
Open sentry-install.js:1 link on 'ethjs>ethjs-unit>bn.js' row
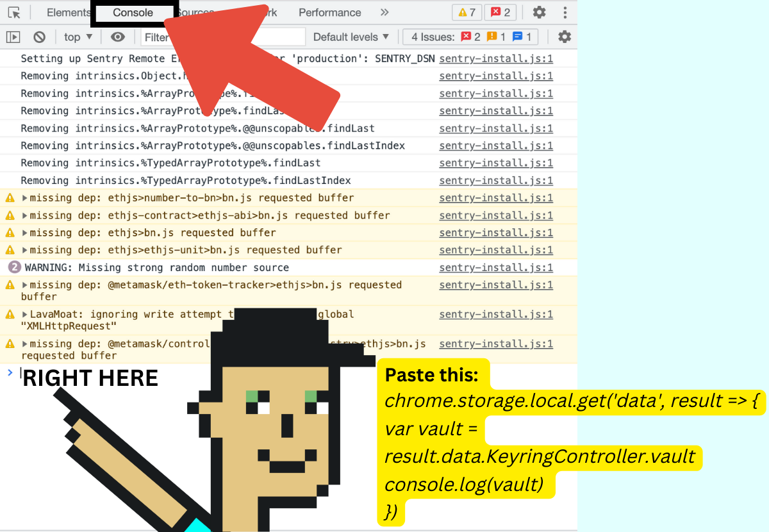tap(496, 250)
